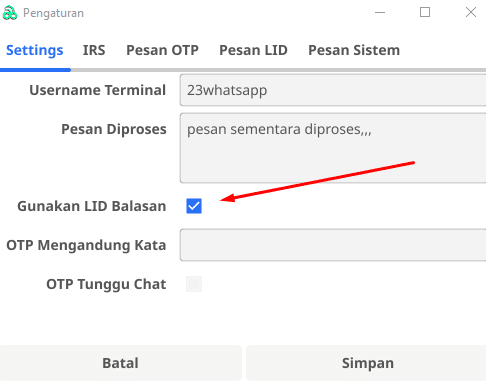Focus the Username Terminal input field

333,90
